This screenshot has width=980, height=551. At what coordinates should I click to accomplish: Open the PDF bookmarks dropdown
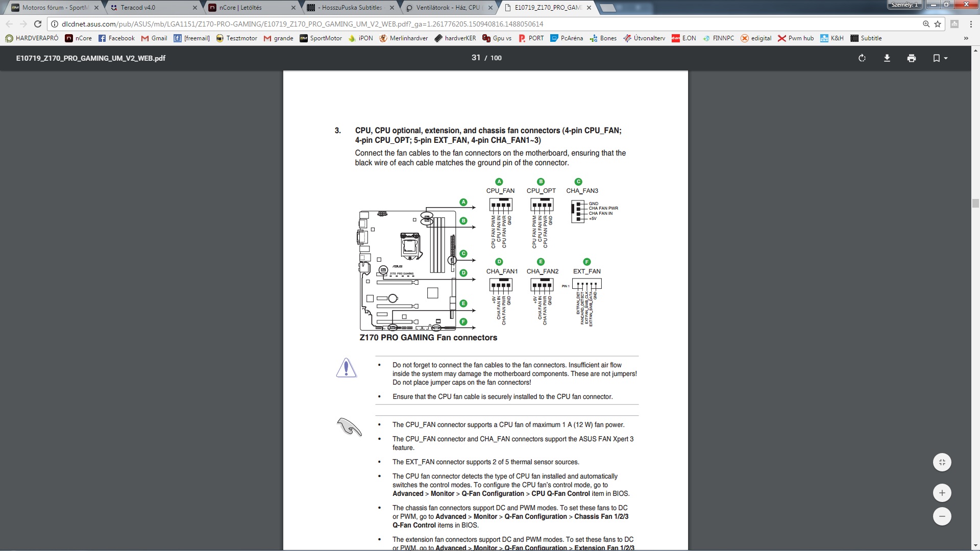pyautogui.click(x=940, y=58)
